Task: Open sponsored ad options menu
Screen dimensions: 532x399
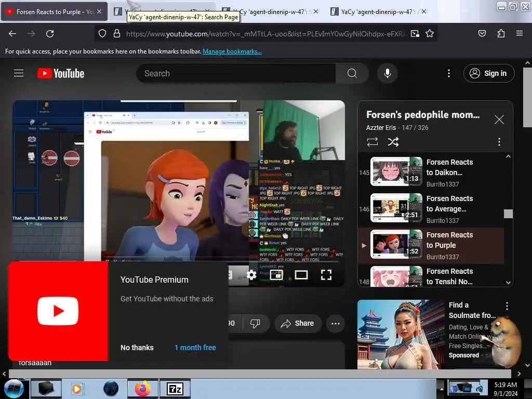Action: coord(507,306)
